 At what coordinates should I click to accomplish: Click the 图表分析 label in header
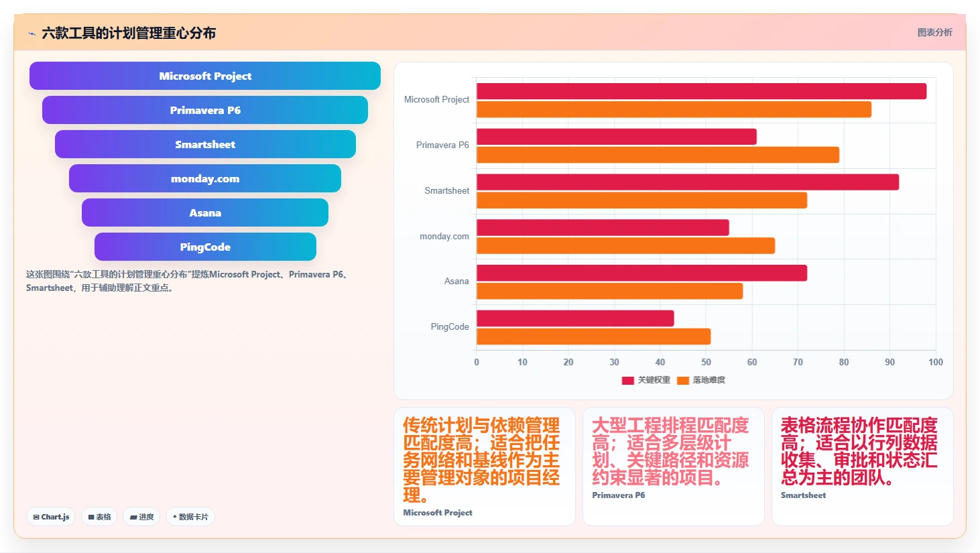(934, 32)
